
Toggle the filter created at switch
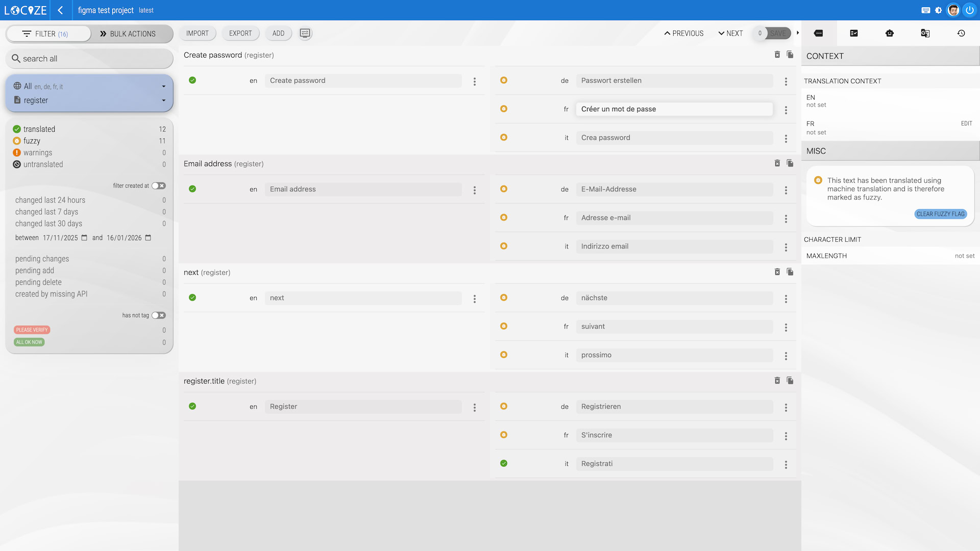coord(158,186)
